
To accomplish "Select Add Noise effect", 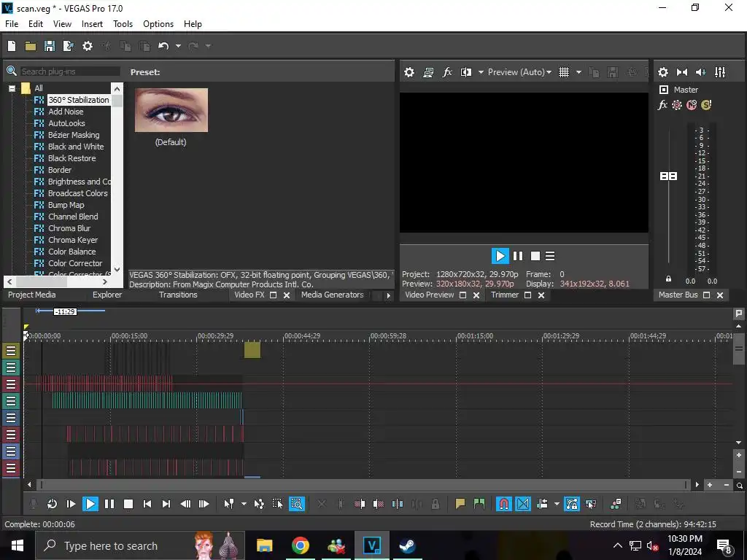I will point(66,112).
